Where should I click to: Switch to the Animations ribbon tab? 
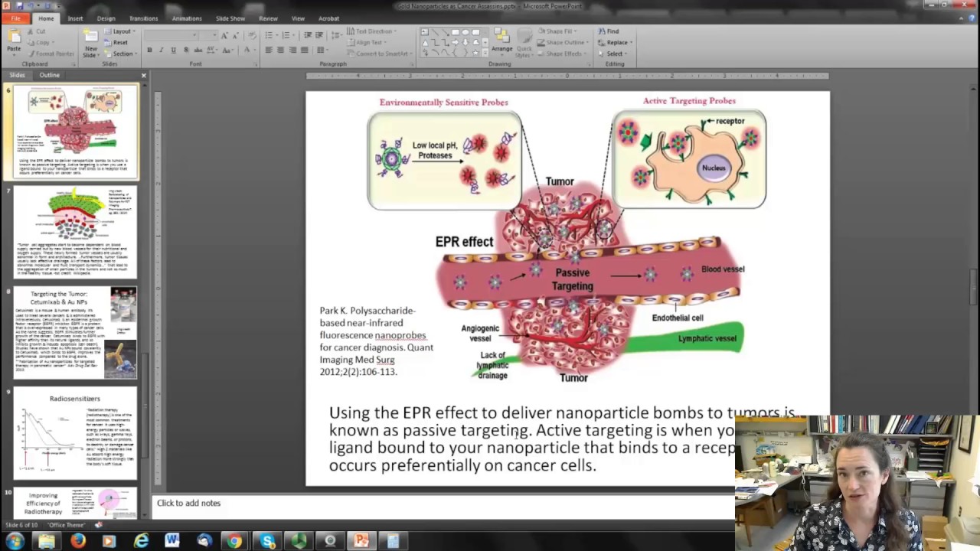(187, 18)
